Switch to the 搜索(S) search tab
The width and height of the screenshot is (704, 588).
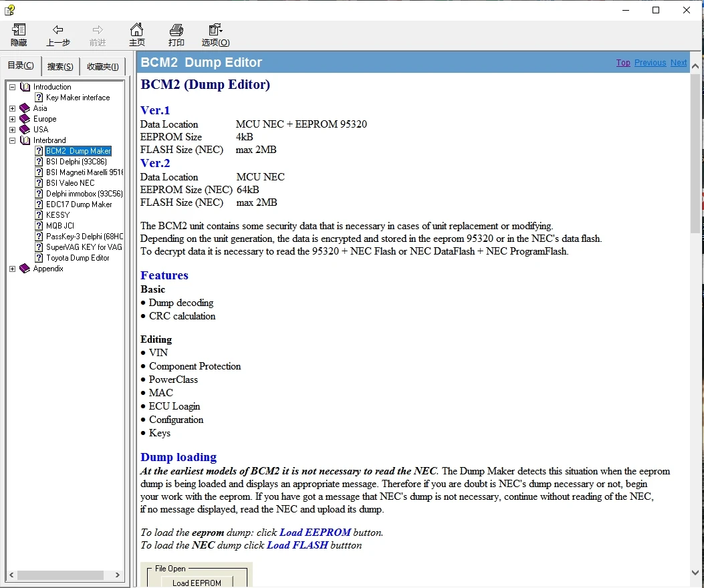tap(60, 67)
